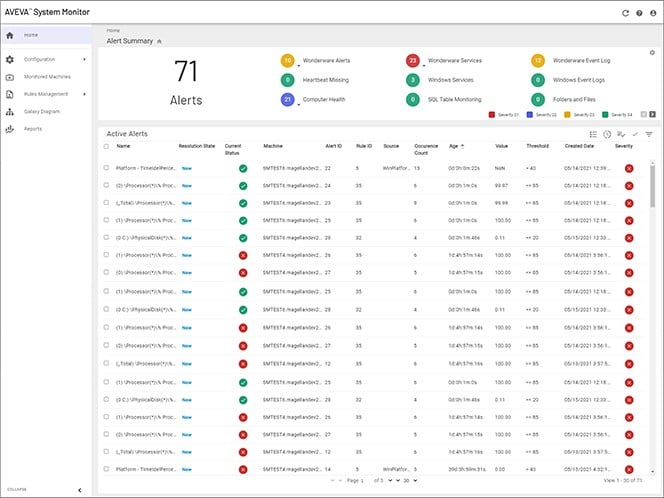Open the help icon in the header
Viewport: 664px width, 498px height.
coord(639,13)
